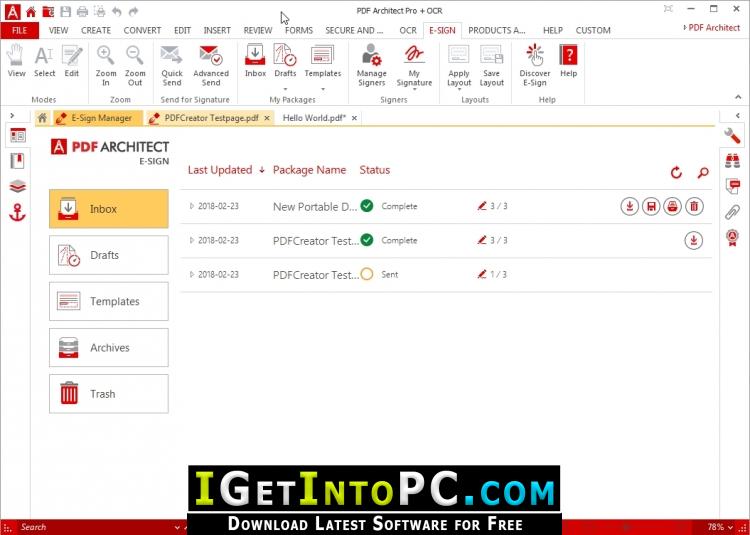This screenshot has width=750, height=535.
Task: Search packages with magnifier icon
Action: (x=703, y=173)
